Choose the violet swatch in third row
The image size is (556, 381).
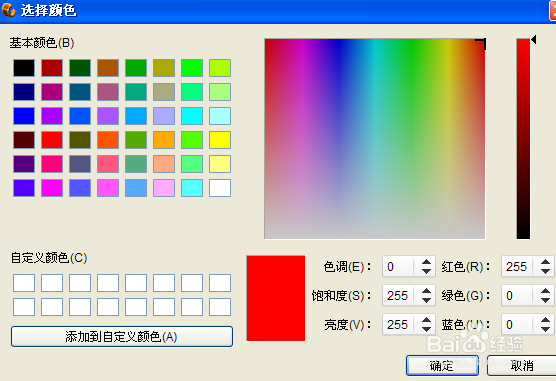tap(52, 116)
